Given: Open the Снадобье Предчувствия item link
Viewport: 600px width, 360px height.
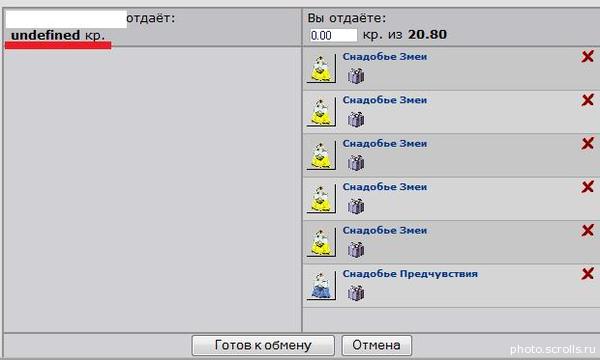Looking at the screenshot, I should pyautogui.click(x=410, y=274).
